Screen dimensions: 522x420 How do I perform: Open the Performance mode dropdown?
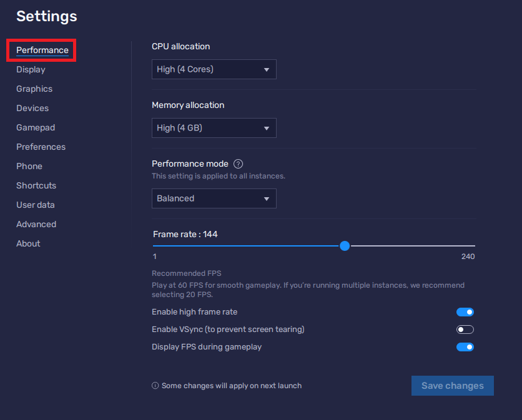(214, 198)
